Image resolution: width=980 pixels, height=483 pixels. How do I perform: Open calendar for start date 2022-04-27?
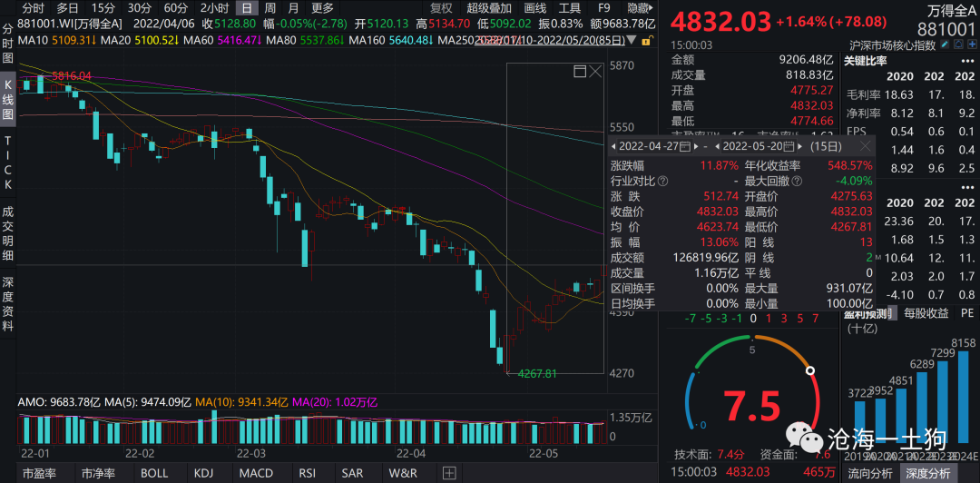tap(684, 147)
